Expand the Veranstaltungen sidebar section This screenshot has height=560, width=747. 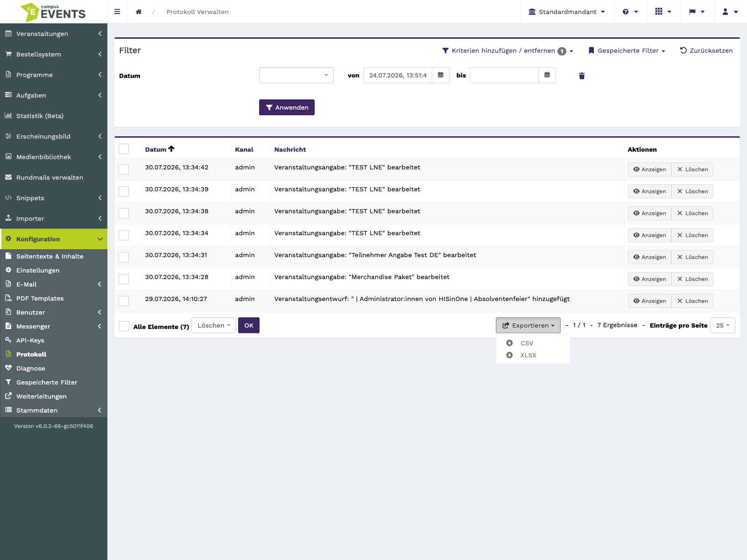[54, 34]
